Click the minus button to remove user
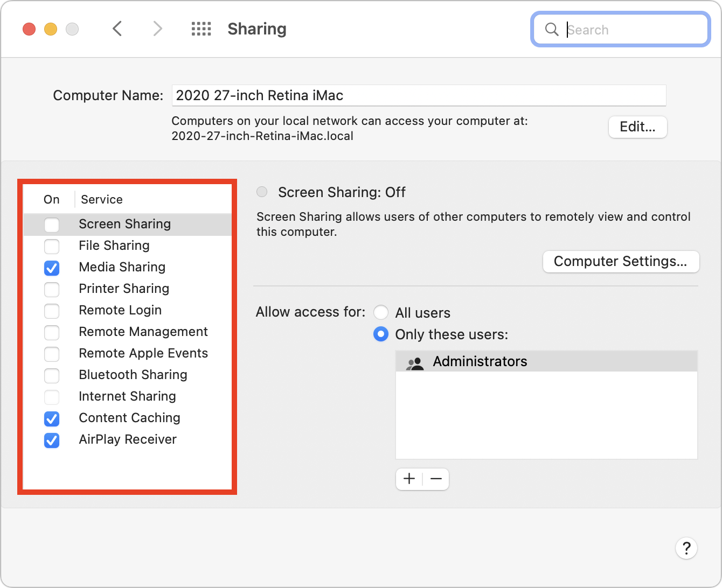 (436, 479)
